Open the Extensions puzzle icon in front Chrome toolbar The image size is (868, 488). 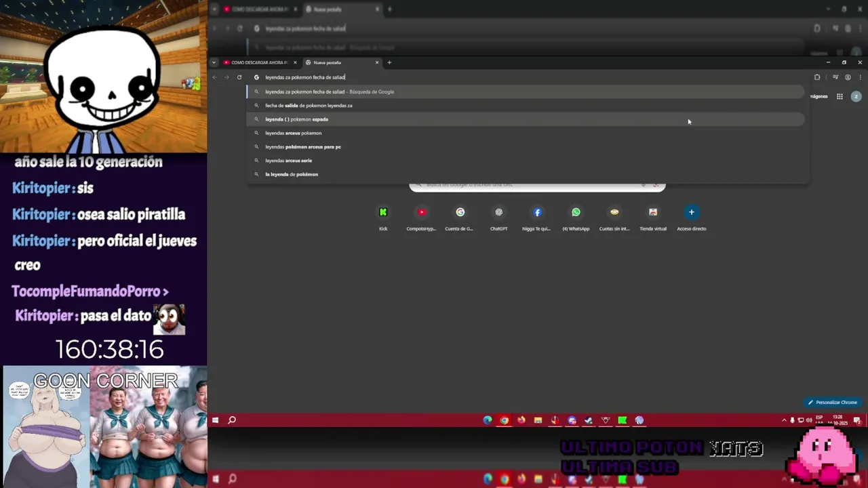tap(817, 77)
